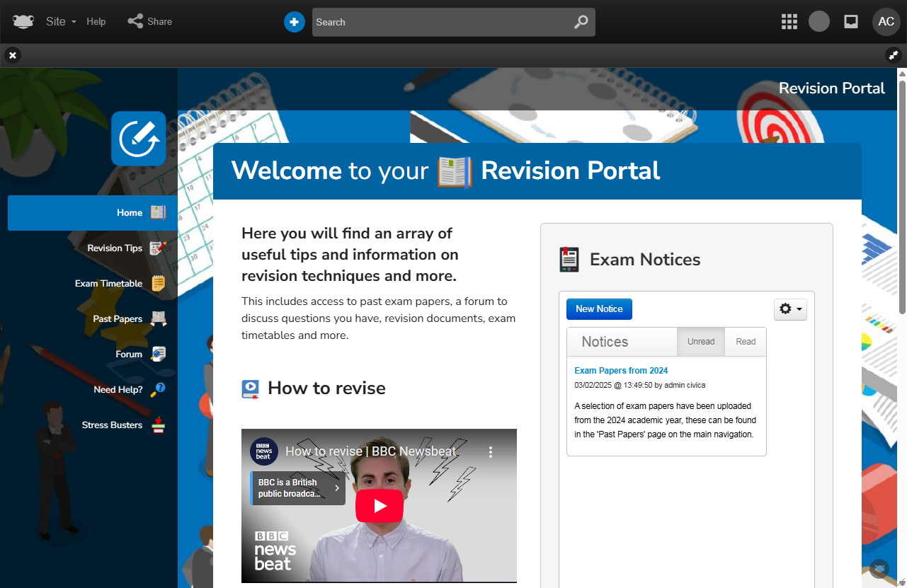The width and height of the screenshot is (907, 588).
Task: Click the Frog logo icon
Action: coord(23,22)
